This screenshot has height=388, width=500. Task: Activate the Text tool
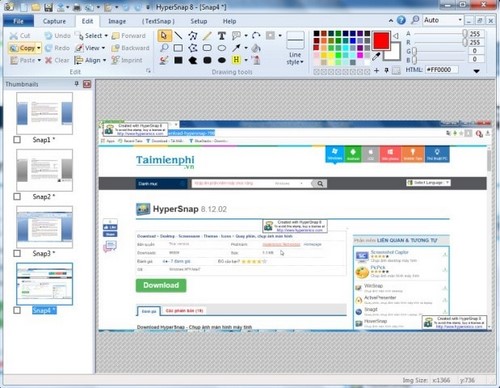point(222,35)
